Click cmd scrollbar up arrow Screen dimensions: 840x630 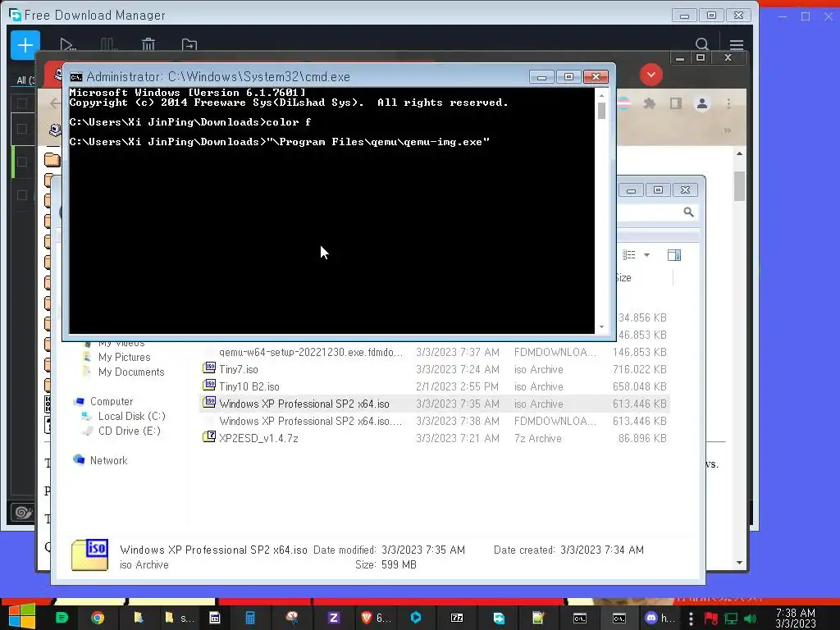(x=601, y=95)
